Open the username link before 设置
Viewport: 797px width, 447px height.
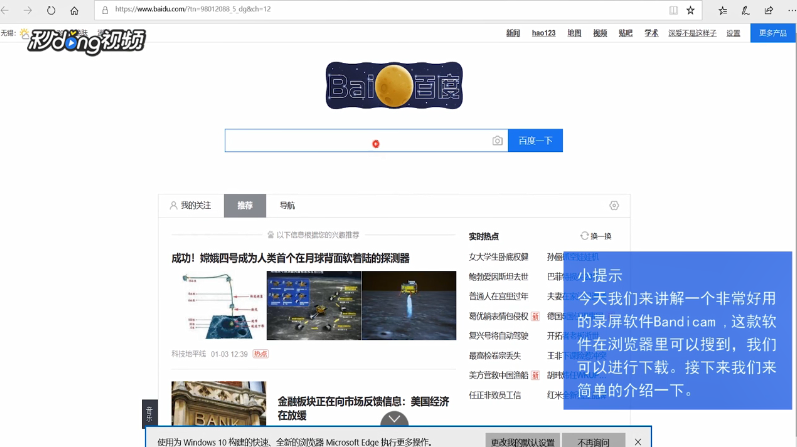pyautogui.click(x=692, y=33)
